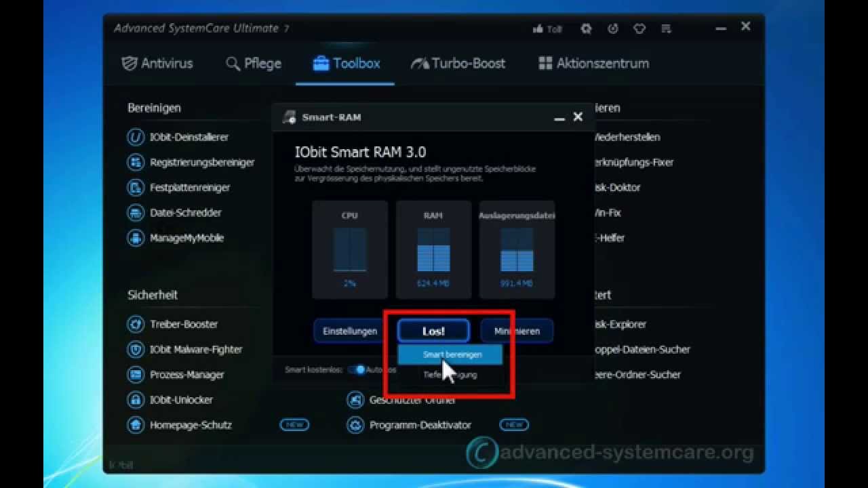The width and height of the screenshot is (868, 488).
Task: Open Leere-Ordner-Sucher entry
Action: point(636,374)
